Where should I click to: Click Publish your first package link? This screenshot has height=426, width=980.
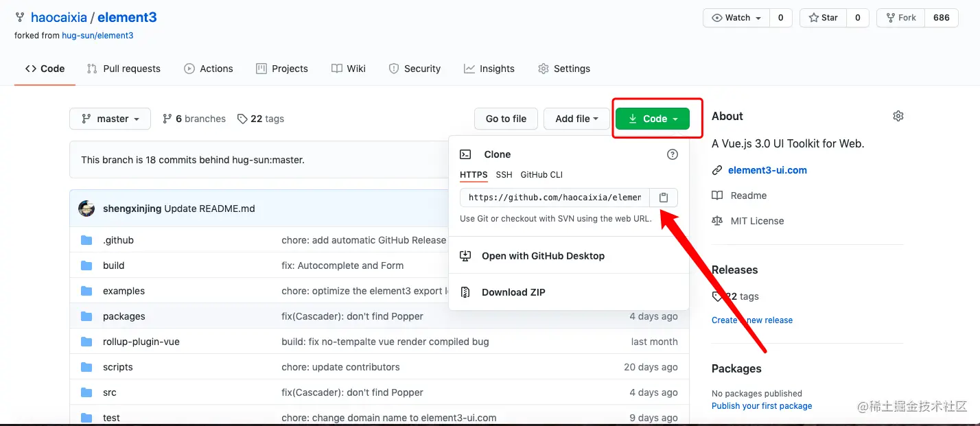[762, 406]
